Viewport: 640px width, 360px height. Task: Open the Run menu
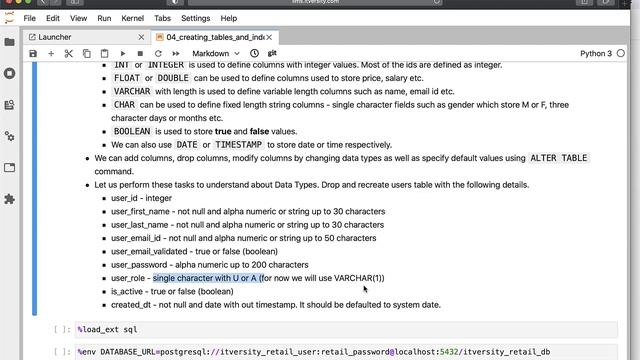click(x=104, y=18)
